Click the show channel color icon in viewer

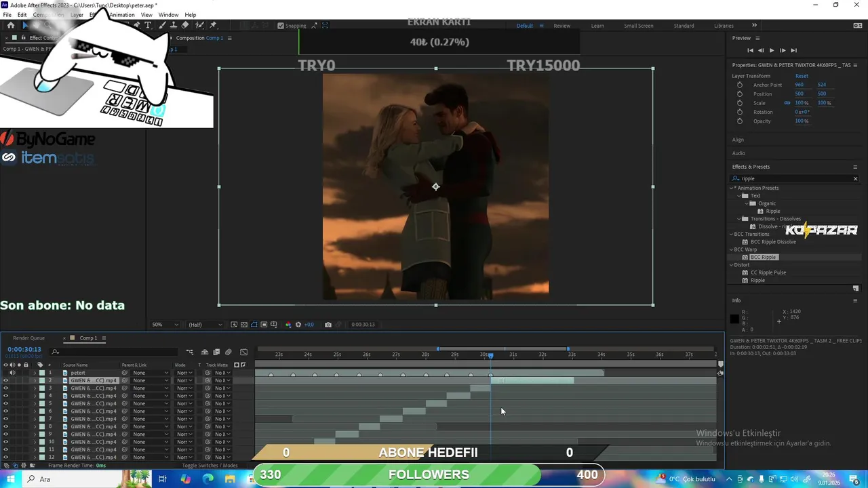288,325
